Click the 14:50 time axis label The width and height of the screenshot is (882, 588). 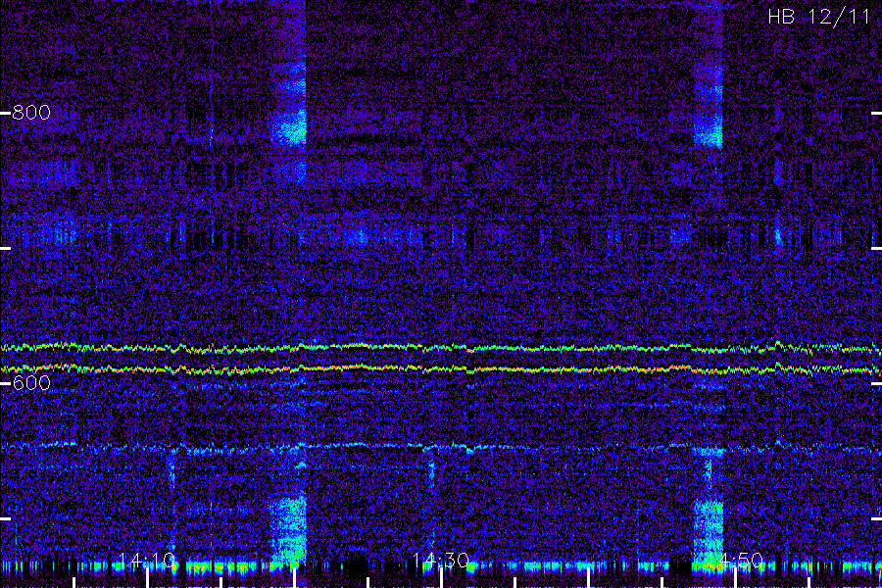point(735,561)
